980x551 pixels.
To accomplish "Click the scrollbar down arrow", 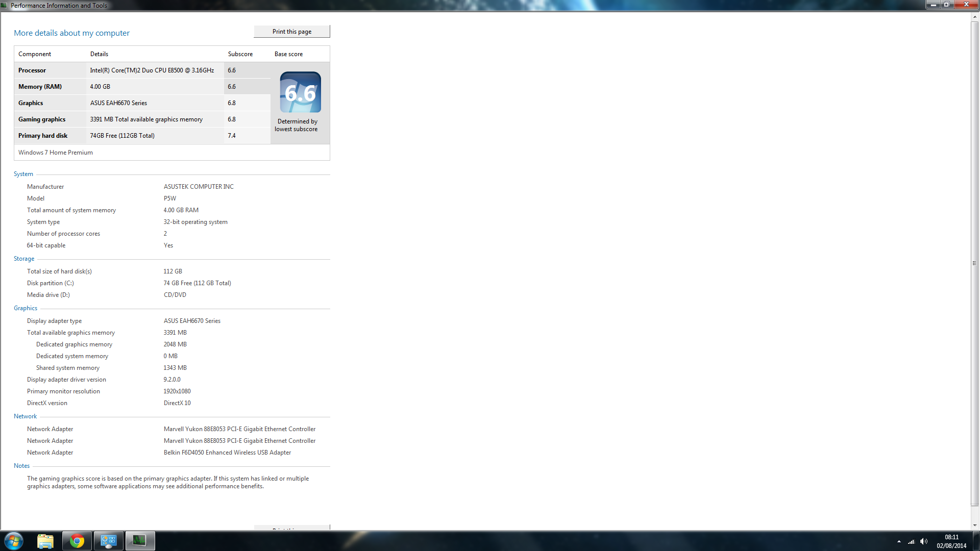I will (975, 525).
